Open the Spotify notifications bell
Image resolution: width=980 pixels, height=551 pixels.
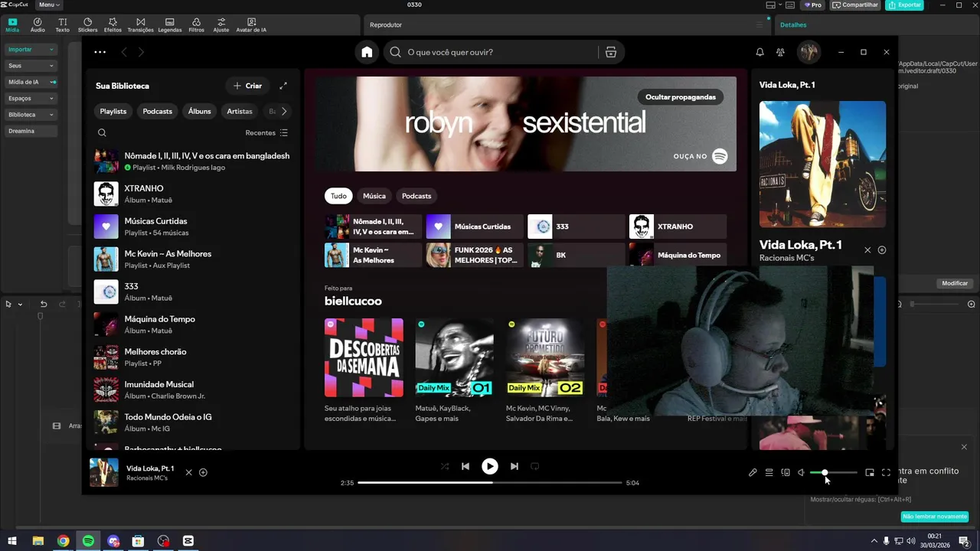pyautogui.click(x=759, y=52)
